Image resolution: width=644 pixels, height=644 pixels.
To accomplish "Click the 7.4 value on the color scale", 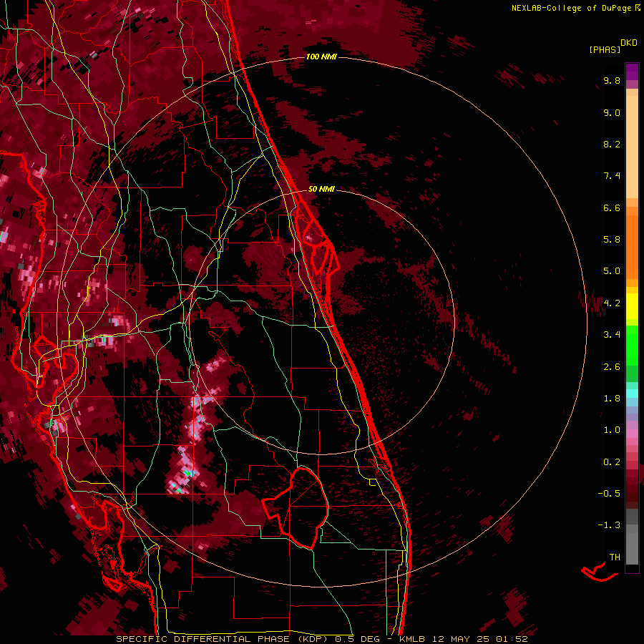I will point(612,176).
